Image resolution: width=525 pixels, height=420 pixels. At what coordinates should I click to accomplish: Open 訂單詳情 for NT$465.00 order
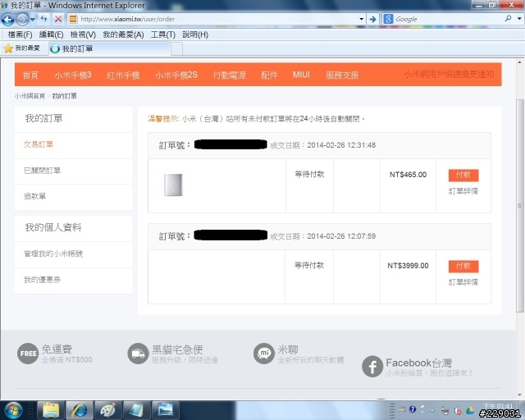463,191
